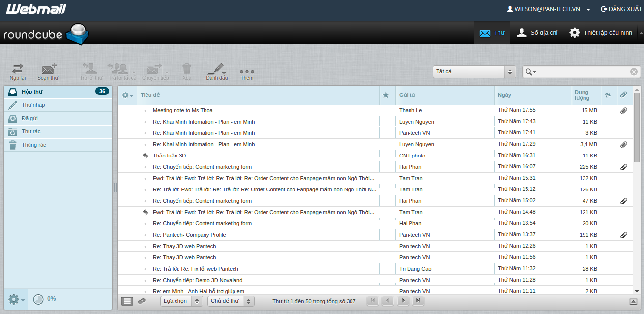
Task: Click the star column header icon
Action: coord(386,95)
